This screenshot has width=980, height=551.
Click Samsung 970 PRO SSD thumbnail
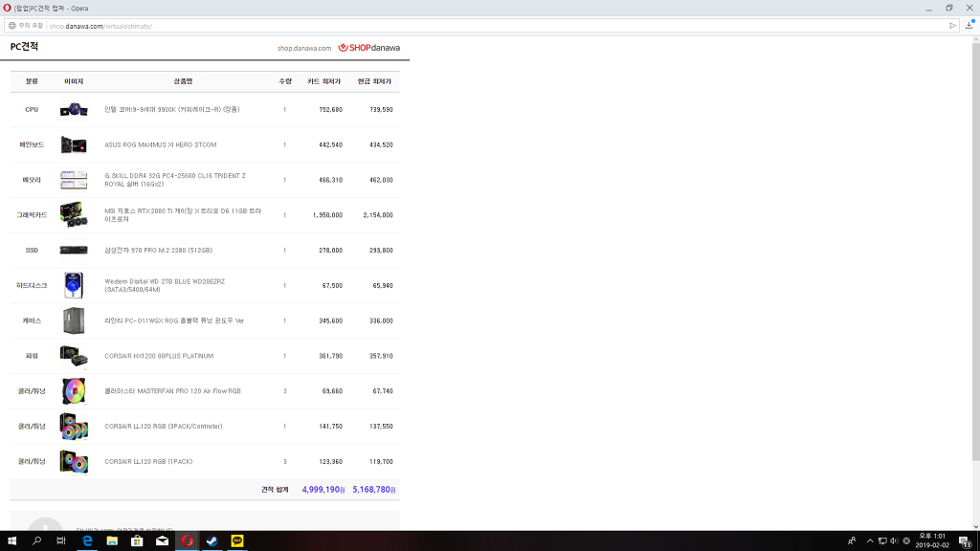coord(74,250)
